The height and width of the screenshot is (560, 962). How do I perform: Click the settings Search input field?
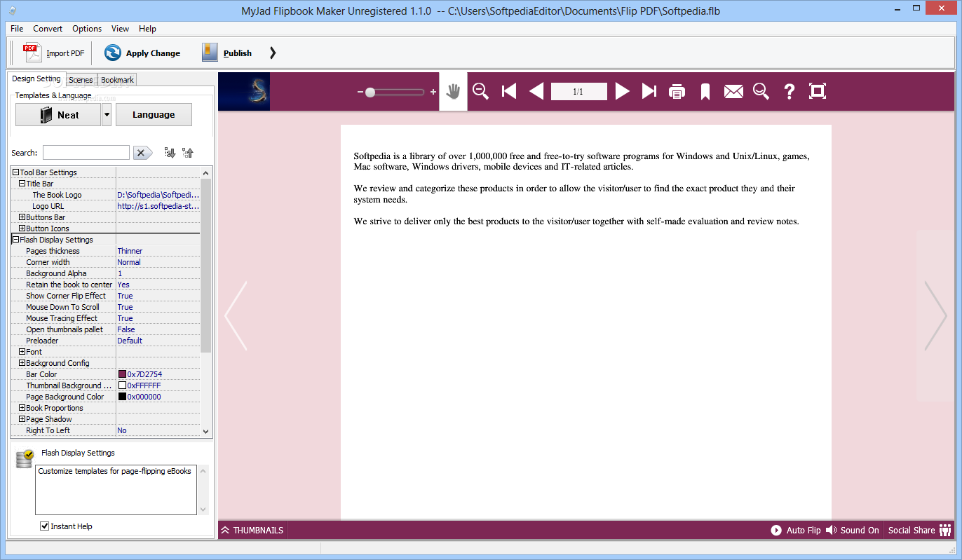coord(86,153)
